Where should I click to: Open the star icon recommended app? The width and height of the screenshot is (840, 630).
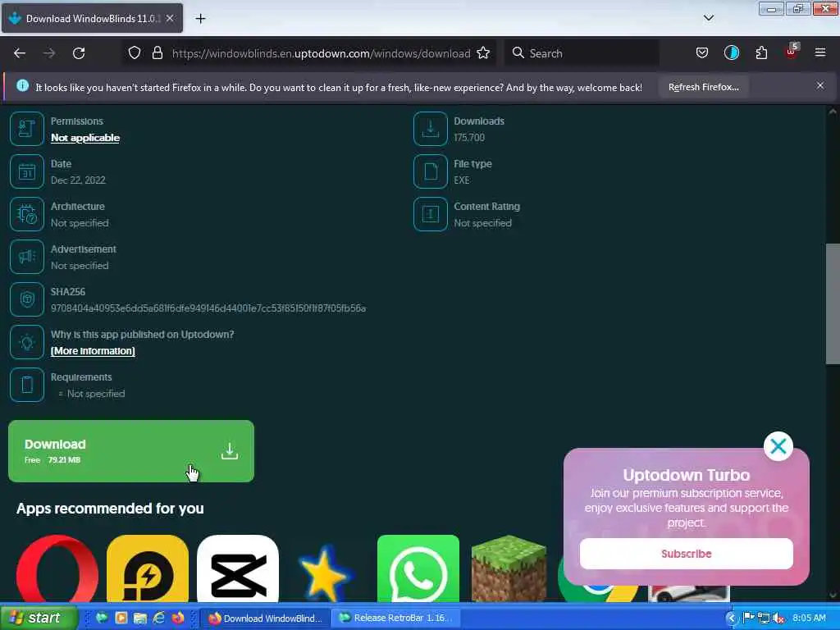pos(325,572)
